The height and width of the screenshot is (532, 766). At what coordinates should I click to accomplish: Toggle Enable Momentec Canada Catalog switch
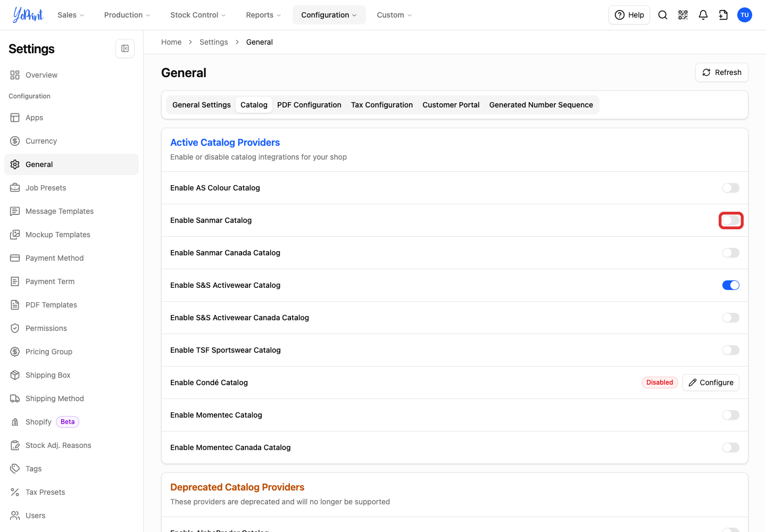731,447
